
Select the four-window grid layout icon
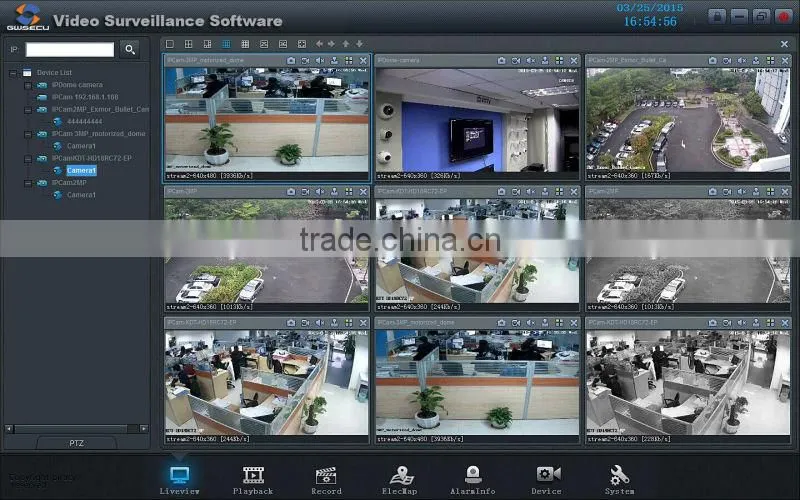[x=188, y=44]
